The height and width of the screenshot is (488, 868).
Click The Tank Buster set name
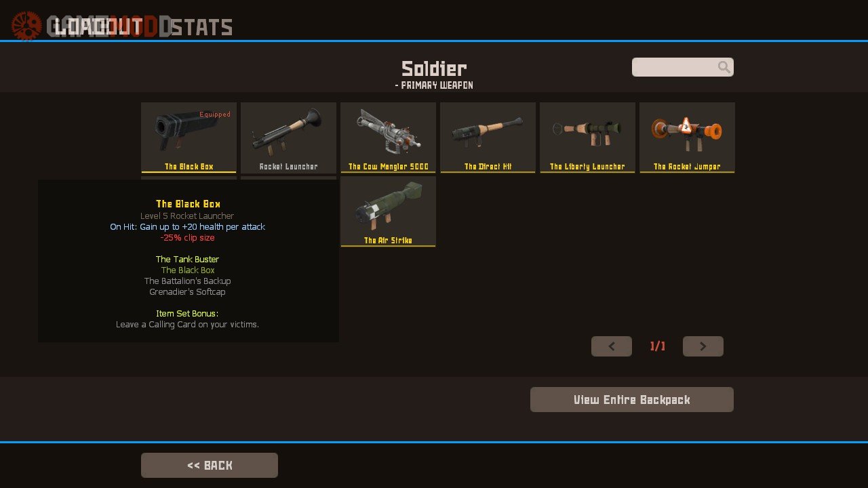pos(188,260)
